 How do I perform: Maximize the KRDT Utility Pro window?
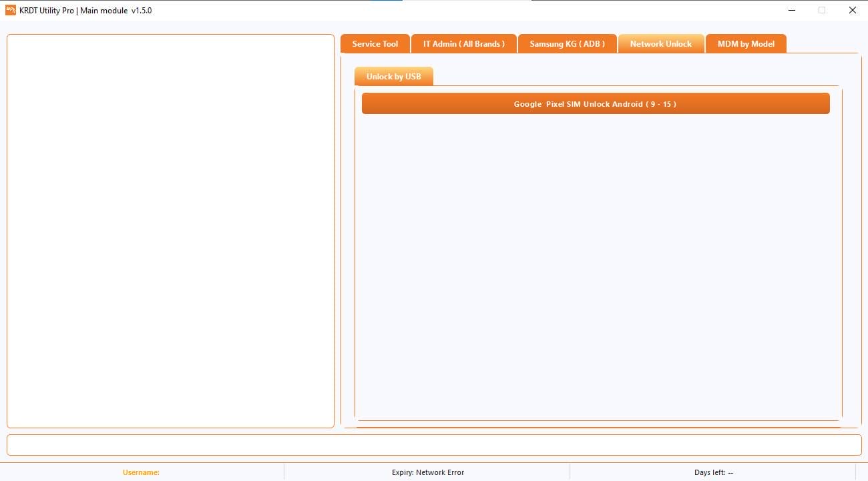pyautogui.click(x=822, y=11)
